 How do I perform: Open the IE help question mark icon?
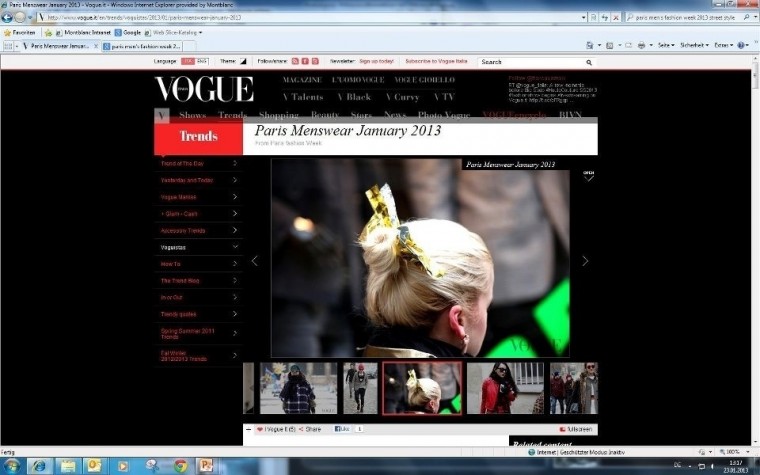(x=741, y=45)
